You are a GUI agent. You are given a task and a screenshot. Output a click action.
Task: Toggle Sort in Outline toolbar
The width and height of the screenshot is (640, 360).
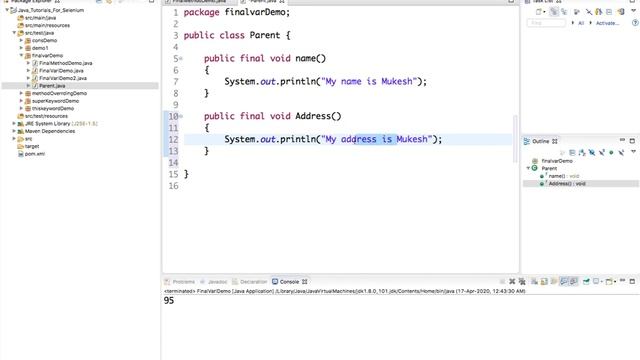click(x=582, y=153)
